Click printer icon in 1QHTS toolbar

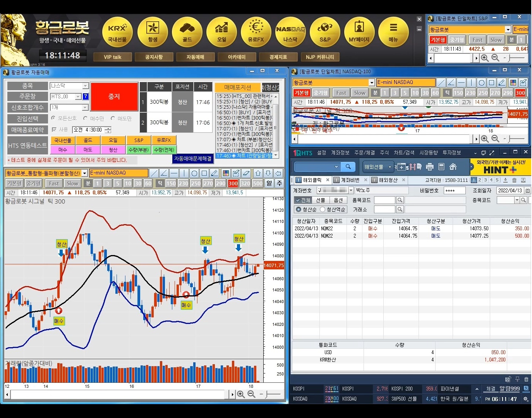(x=429, y=167)
